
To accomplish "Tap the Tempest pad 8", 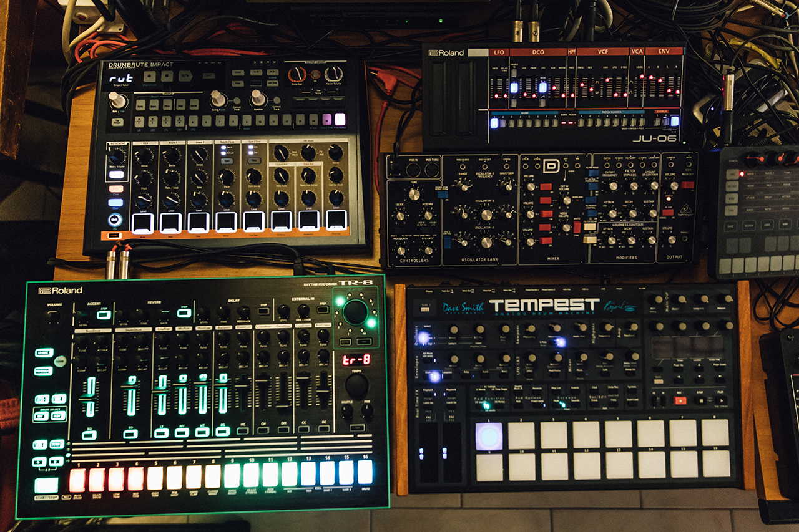I will tap(715, 433).
